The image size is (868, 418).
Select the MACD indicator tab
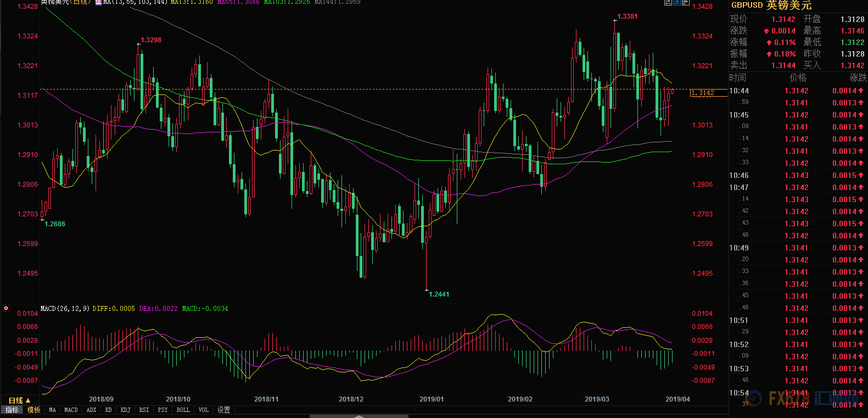click(x=71, y=410)
